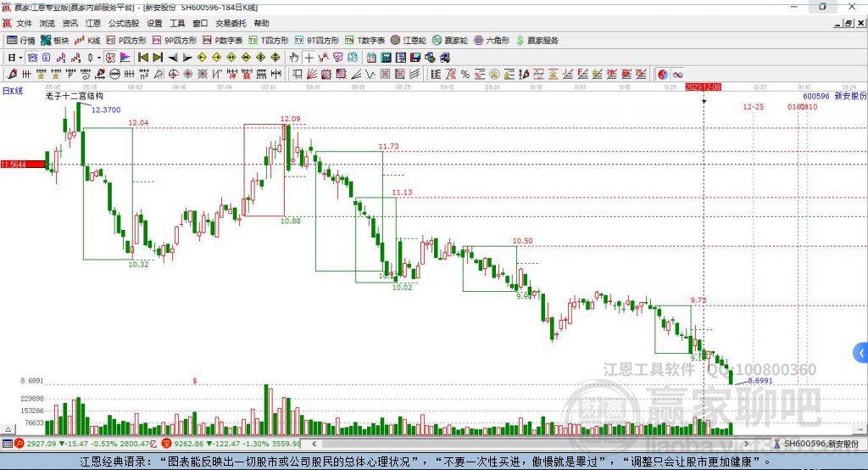Open the 浏览 menu
Viewport: 868px width, 470px height.
47,23
